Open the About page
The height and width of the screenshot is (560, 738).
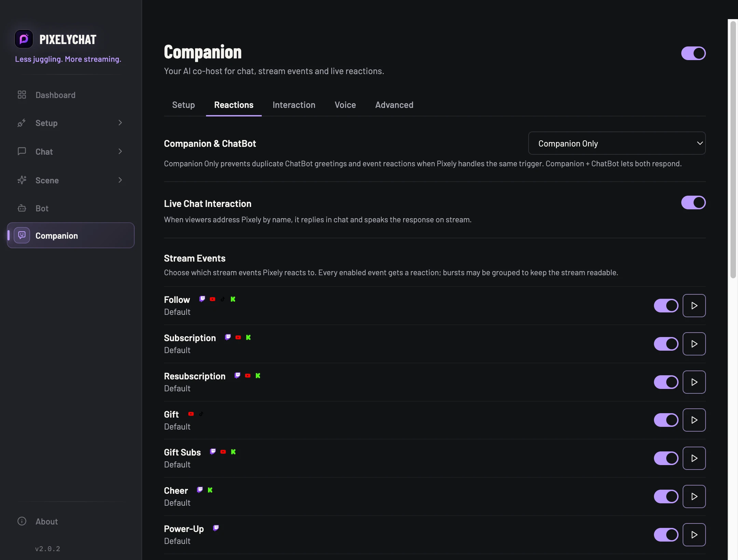click(x=71, y=521)
